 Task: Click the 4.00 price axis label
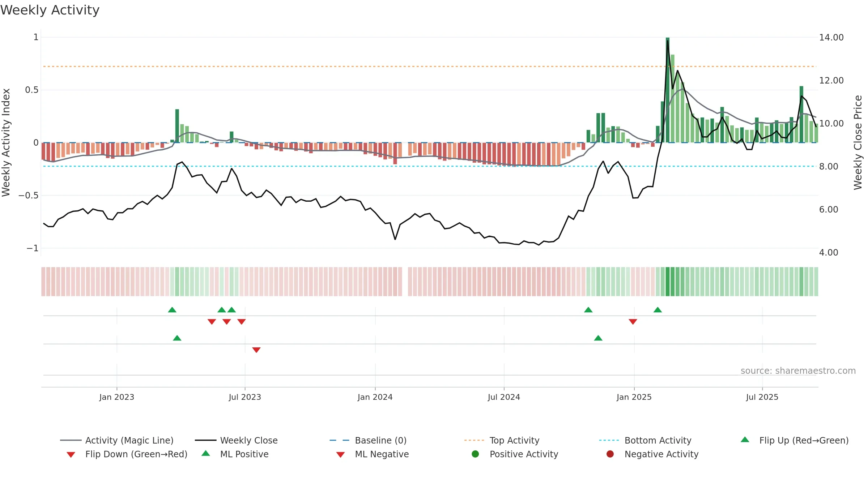point(829,252)
